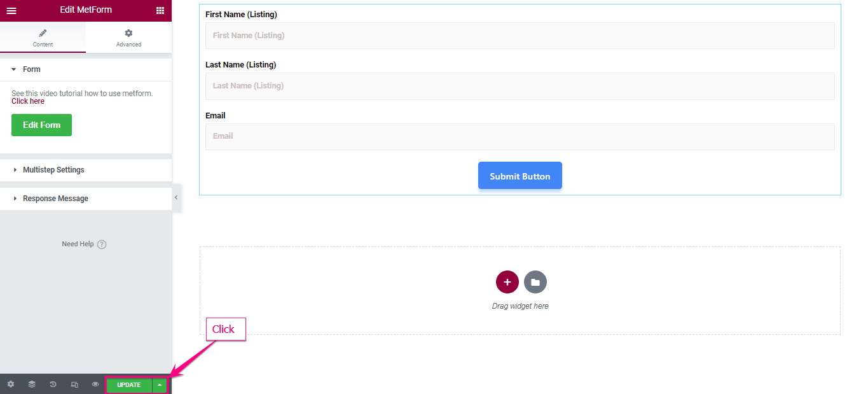Click the blue Submit Button
Screen dimensions: 868x394
click(520, 176)
